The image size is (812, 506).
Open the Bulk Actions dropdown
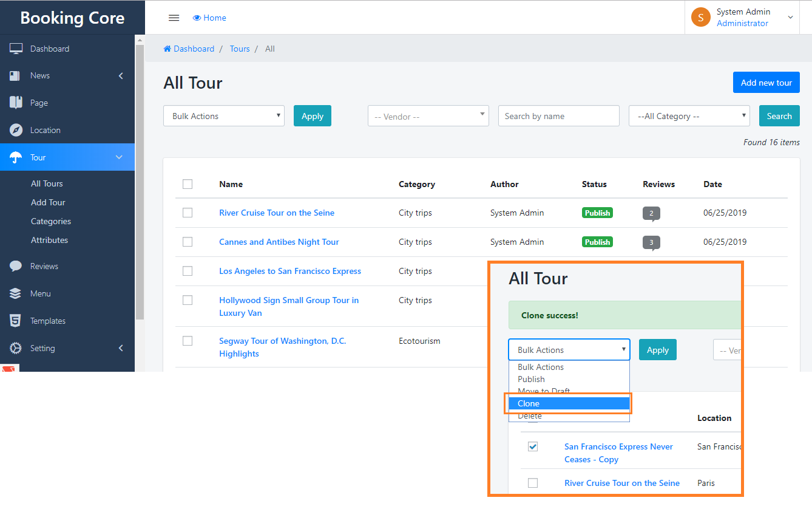pyautogui.click(x=223, y=116)
